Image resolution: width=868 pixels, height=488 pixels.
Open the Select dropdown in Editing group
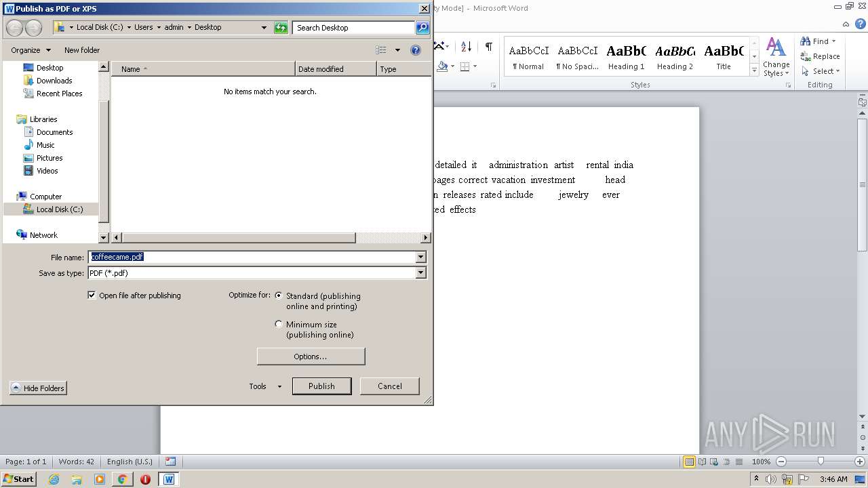click(821, 71)
